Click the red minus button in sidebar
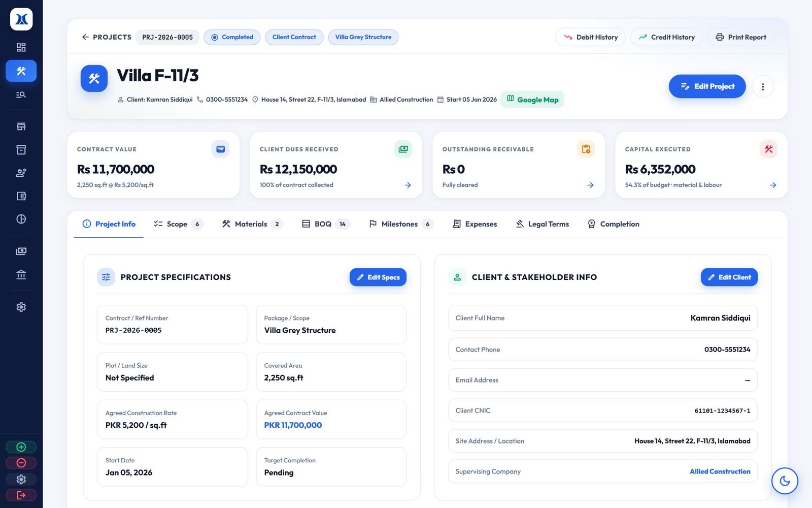The width and height of the screenshot is (812, 508). pos(21,463)
